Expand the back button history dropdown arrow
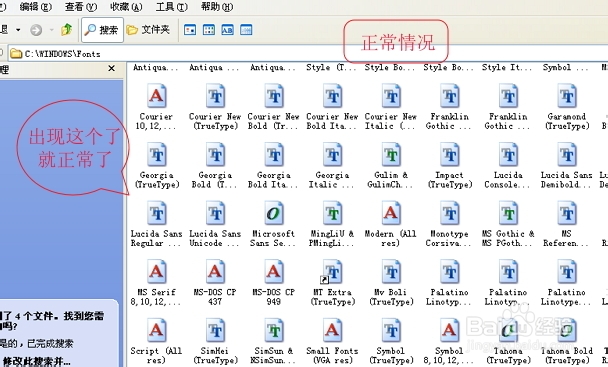 [18, 29]
